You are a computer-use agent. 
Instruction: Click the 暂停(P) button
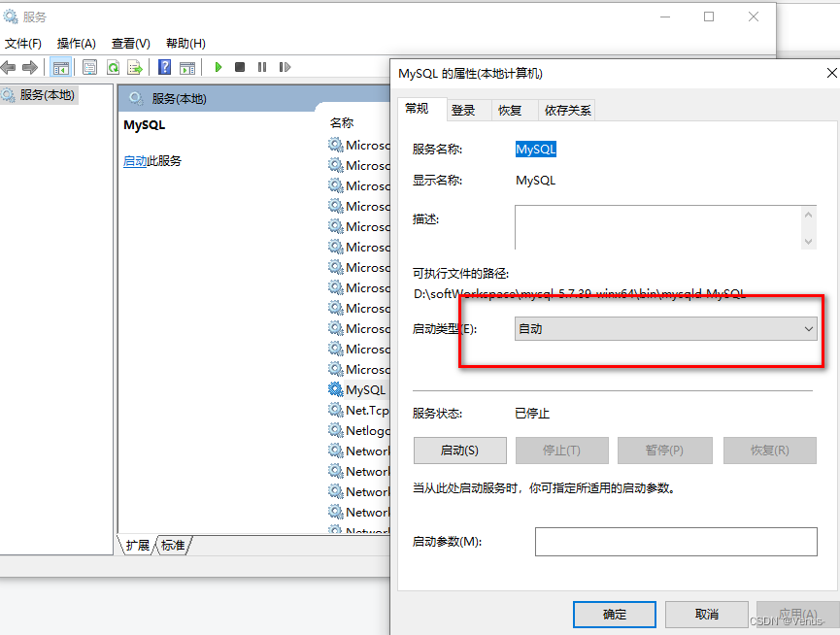coord(665,451)
